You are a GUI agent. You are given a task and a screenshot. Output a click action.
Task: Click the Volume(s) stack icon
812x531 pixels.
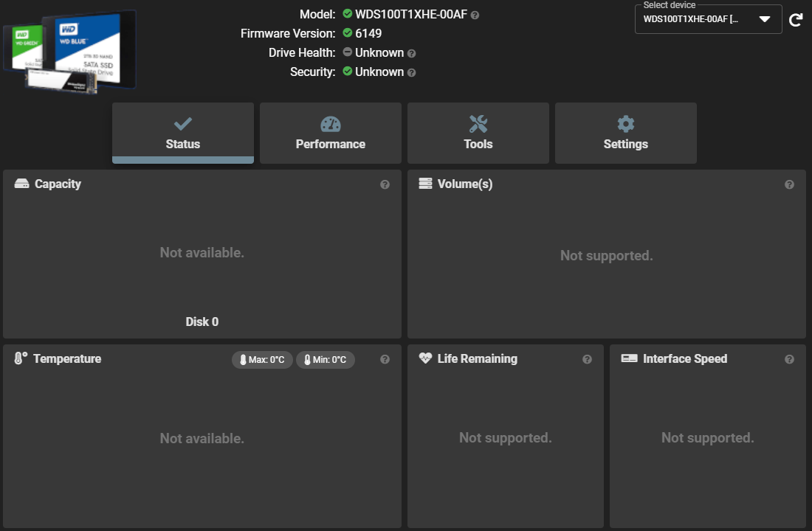coord(425,184)
